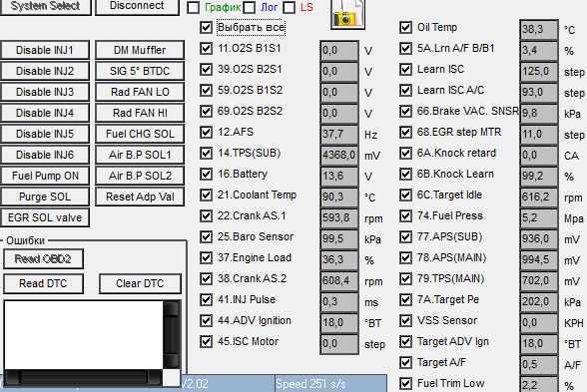This screenshot has height=392, width=587.
Task: Click the Read OBD2 button
Action: [43, 259]
